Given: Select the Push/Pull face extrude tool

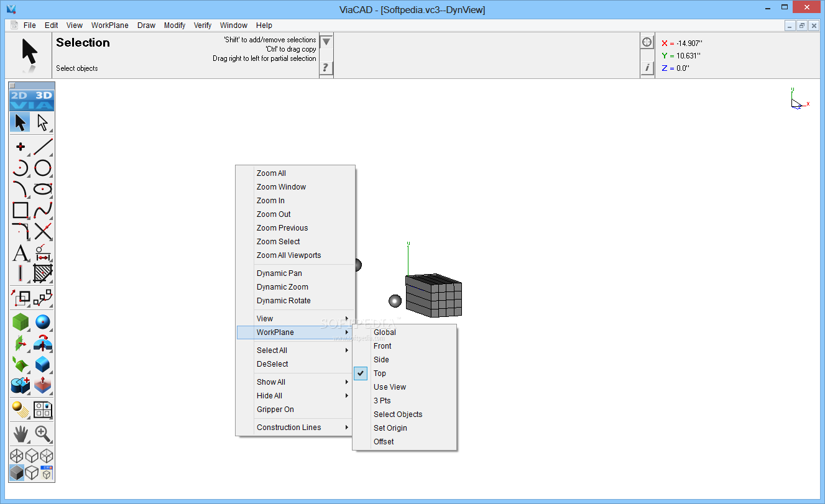Looking at the screenshot, I should pyautogui.click(x=42, y=385).
